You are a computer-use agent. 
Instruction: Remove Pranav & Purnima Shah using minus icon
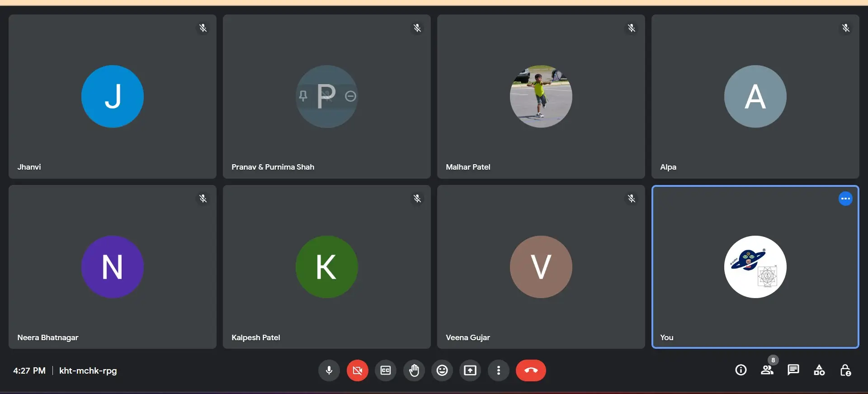[350, 96]
